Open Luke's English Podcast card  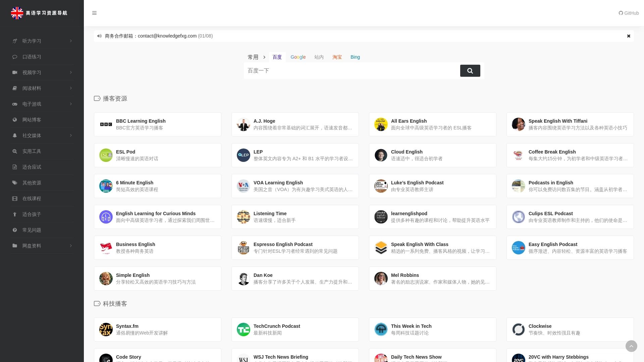433,186
